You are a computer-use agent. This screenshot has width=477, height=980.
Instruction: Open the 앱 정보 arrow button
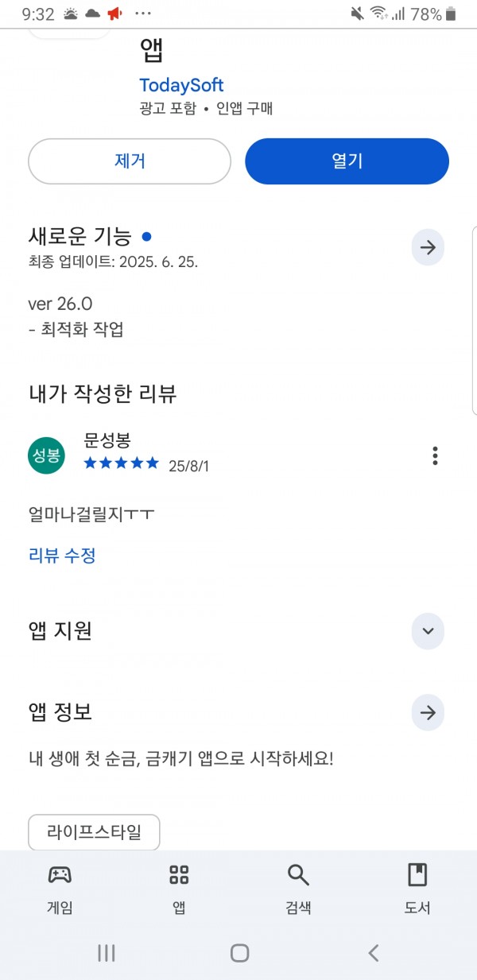428,712
